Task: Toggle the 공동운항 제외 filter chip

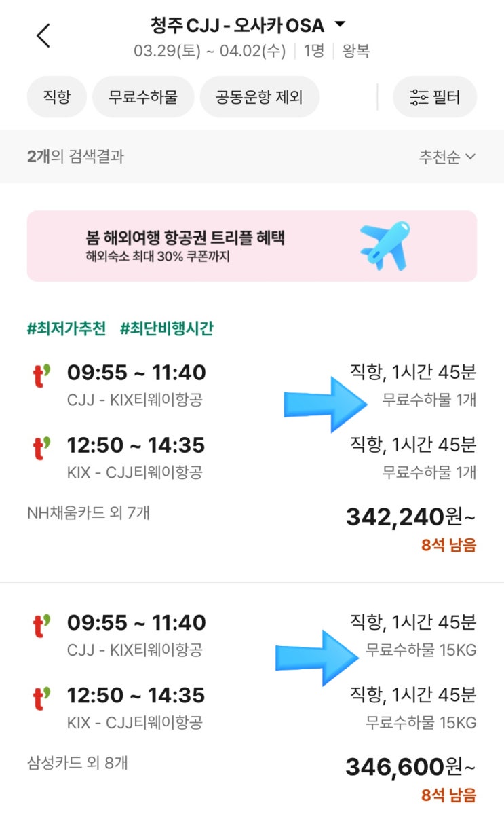Action: tap(259, 97)
